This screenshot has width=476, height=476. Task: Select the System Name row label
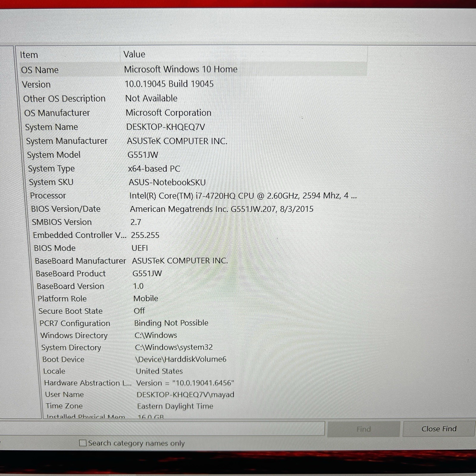51,127
